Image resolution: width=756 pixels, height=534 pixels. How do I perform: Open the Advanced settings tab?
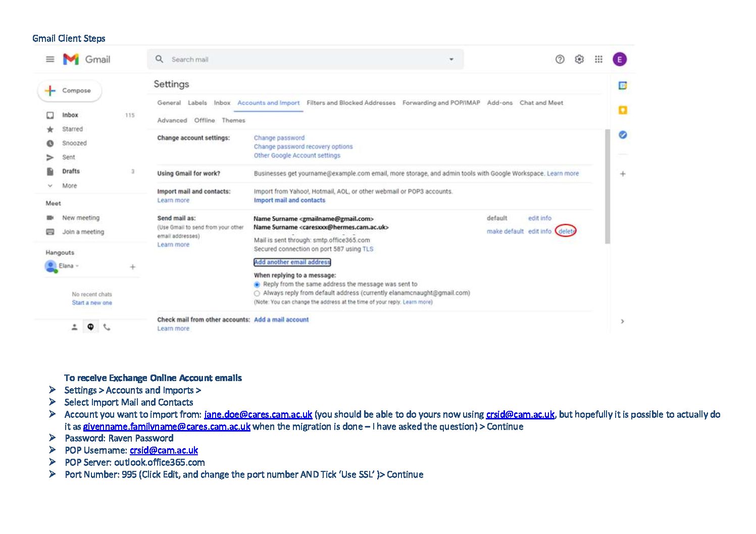pyautogui.click(x=172, y=120)
